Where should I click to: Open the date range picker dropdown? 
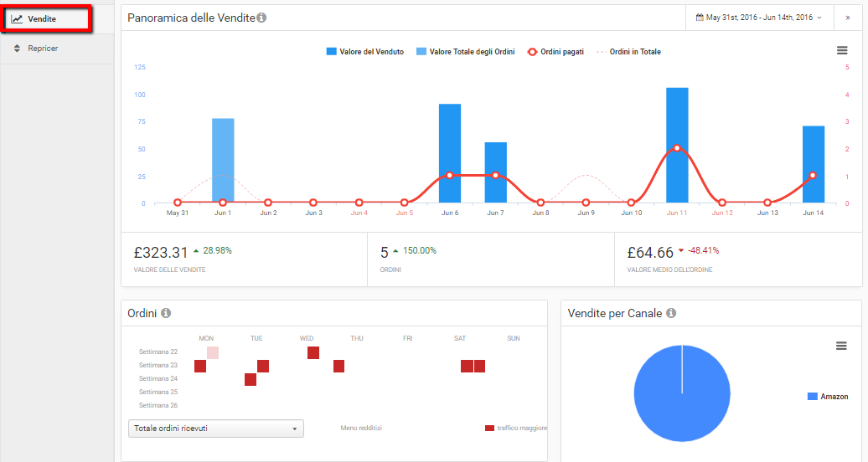(x=758, y=17)
